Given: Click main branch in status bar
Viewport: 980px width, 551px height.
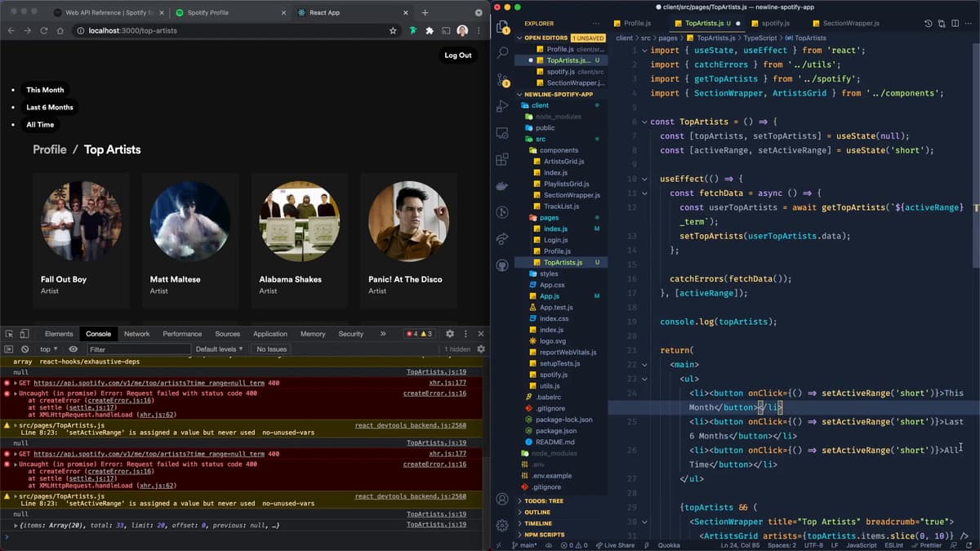Looking at the screenshot, I should [524, 545].
